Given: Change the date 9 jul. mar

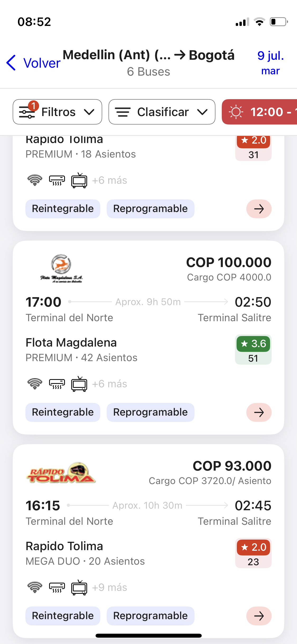Looking at the screenshot, I should 271,63.
